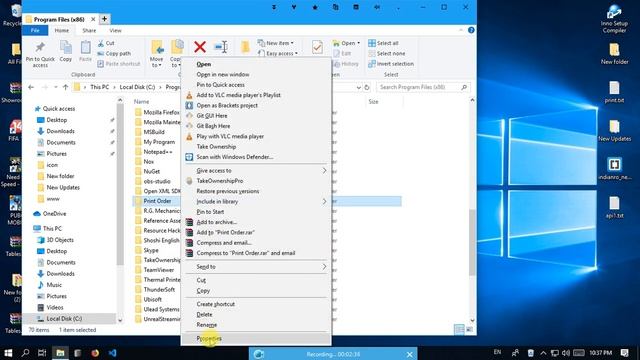Switch to the Share ribbon tab
Viewport: 640px width, 360px height.
tap(89, 31)
